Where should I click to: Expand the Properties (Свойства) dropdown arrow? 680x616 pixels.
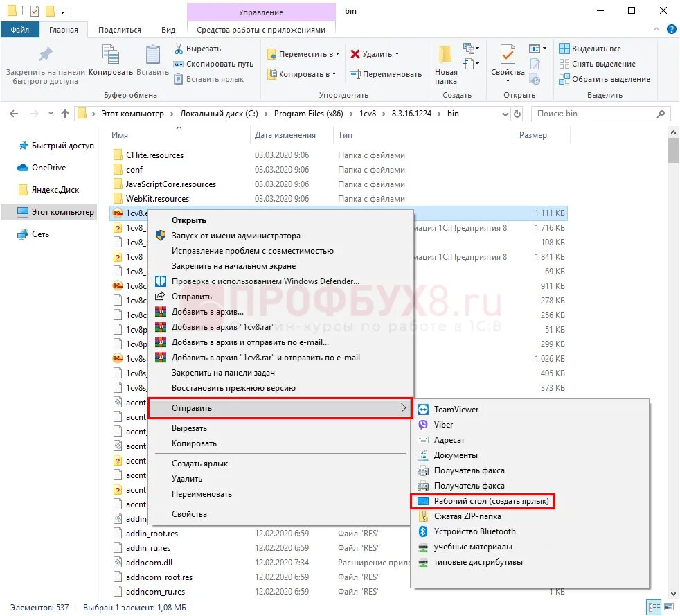pyautogui.click(x=508, y=80)
